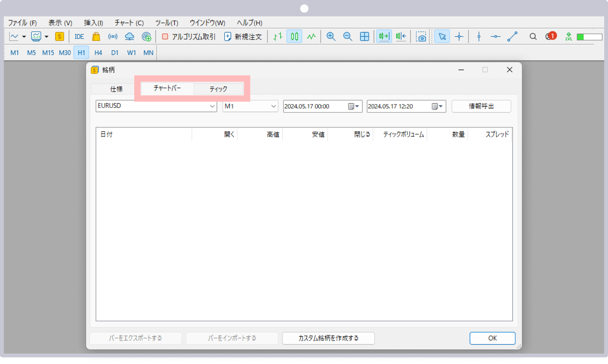
Task: Switch to line chart zigzag icon
Action: (x=311, y=37)
